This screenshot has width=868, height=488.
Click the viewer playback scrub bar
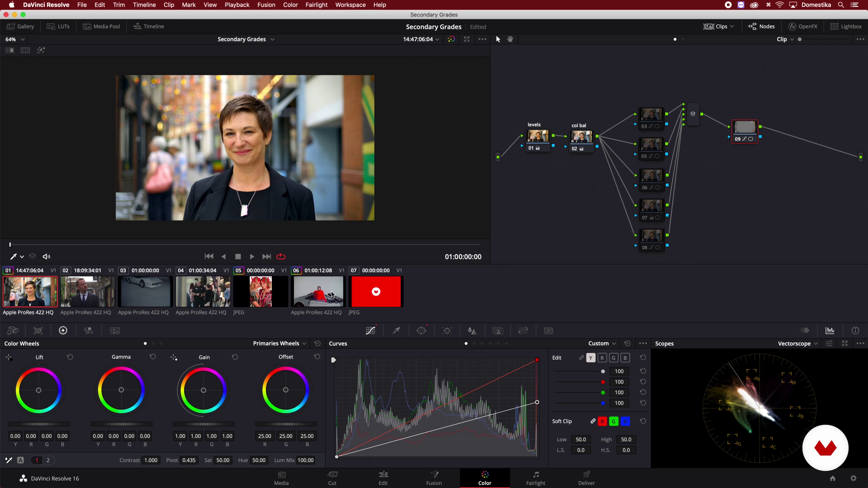(245, 244)
